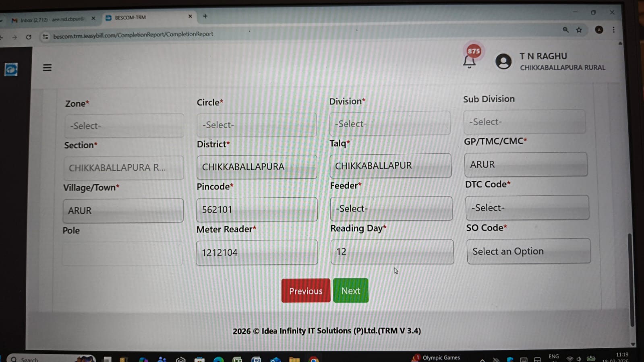Click the red Previous button
The height and width of the screenshot is (362, 644).
click(306, 291)
